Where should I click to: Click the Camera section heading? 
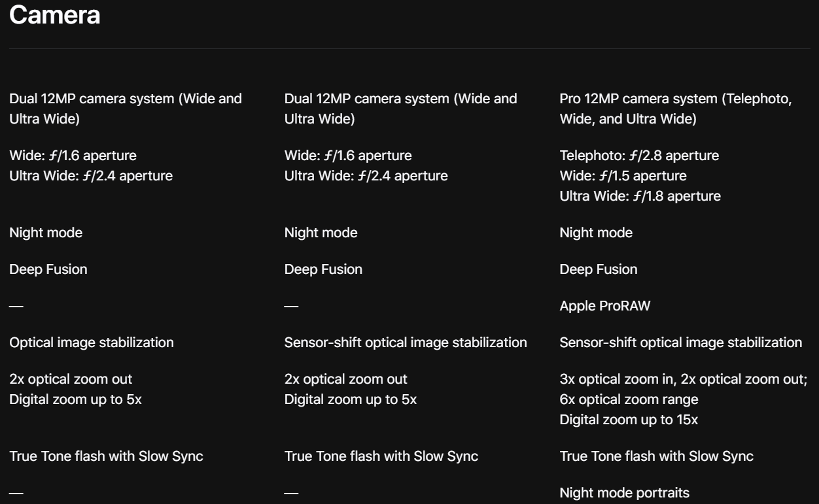coord(55,15)
